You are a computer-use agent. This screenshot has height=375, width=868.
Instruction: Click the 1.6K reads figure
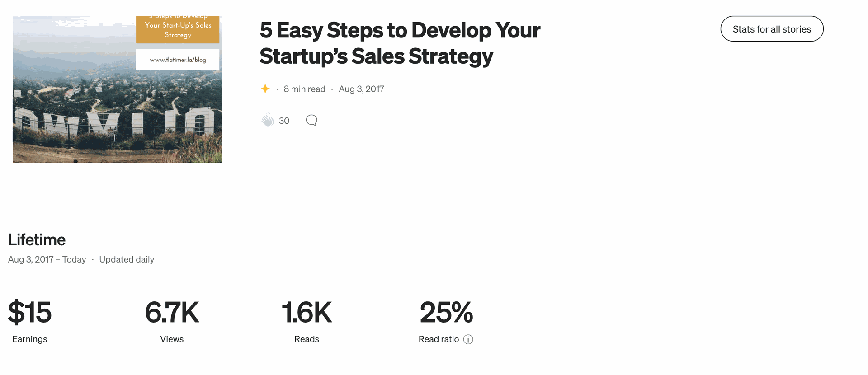307,312
